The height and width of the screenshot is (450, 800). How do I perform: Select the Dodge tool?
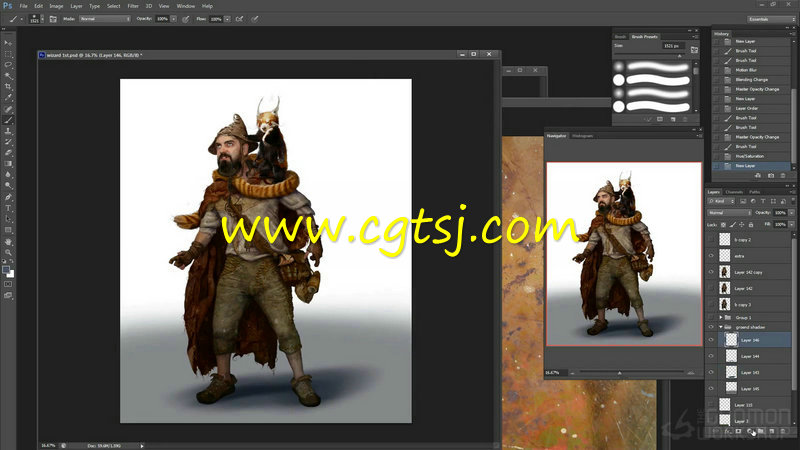coord(8,186)
